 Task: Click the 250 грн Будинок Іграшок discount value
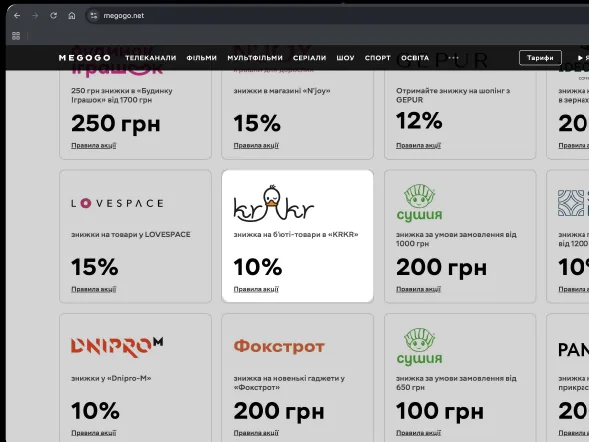tap(116, 124)
